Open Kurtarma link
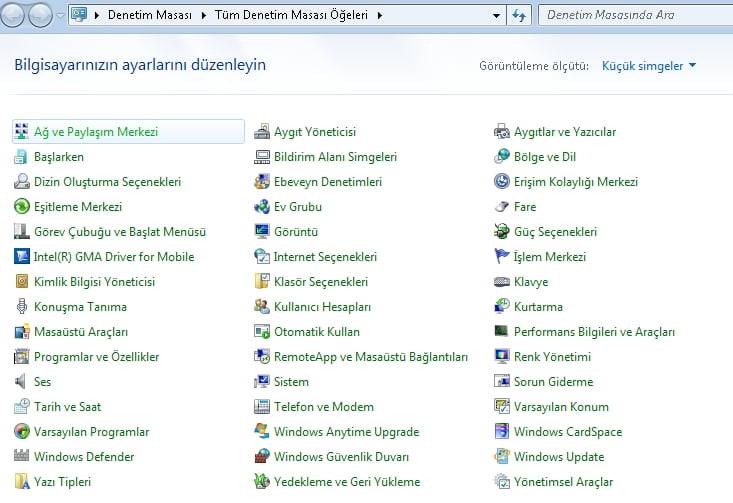The image size is (733, 503). (x=538, y=307)
